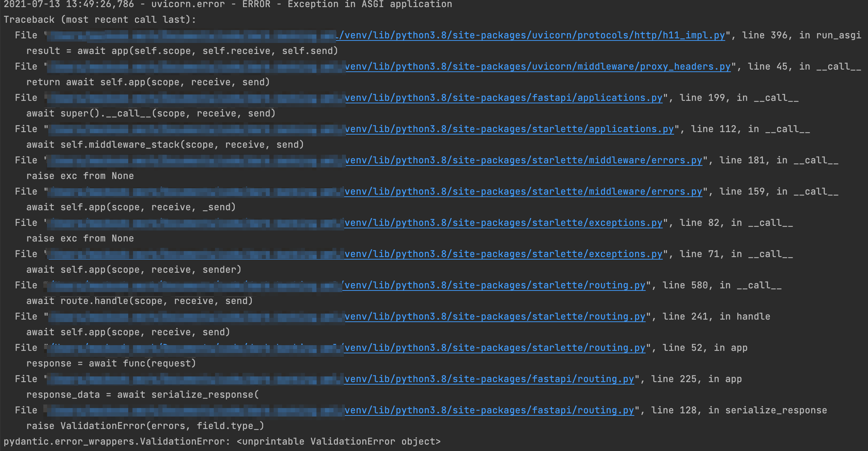Open errors.py link at line 181
This screenshot has height=451, width=868.
(524, 160)
